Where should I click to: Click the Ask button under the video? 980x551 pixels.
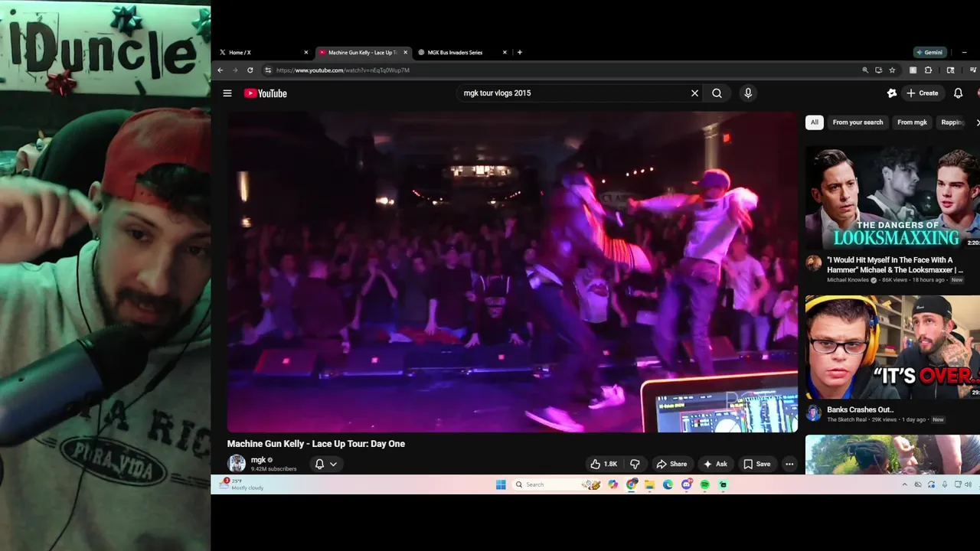(x=714, y=464)
